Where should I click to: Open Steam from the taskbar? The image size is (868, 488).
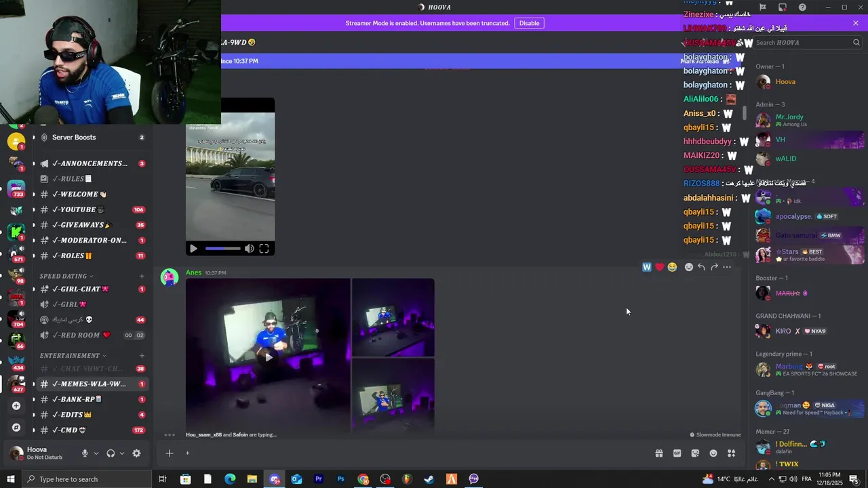429,479
